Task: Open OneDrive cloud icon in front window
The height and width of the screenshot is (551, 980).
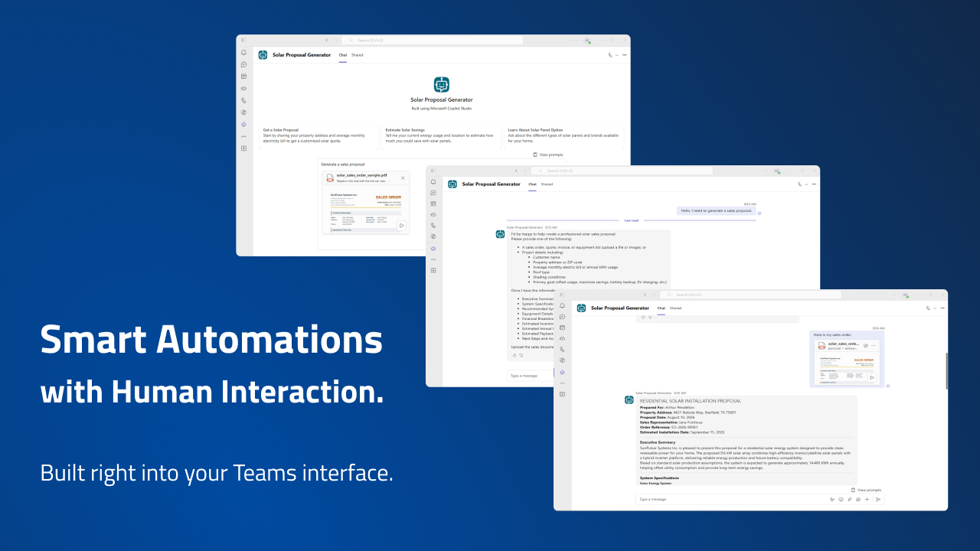Action: coord(562,338)
